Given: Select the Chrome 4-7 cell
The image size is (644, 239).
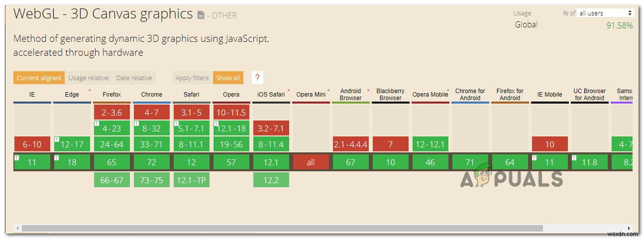Looking at the screenshot, I should pyautogui.click(x=152, y=113).
